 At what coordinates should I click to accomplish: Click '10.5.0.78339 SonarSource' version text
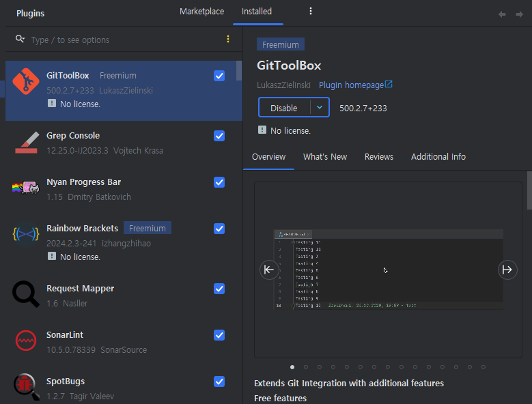97,350
